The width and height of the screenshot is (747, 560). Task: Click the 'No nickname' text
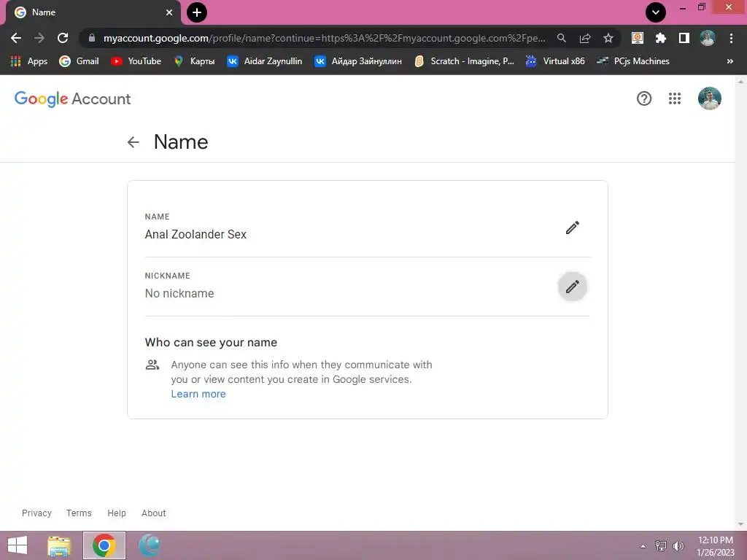point(179,293)
